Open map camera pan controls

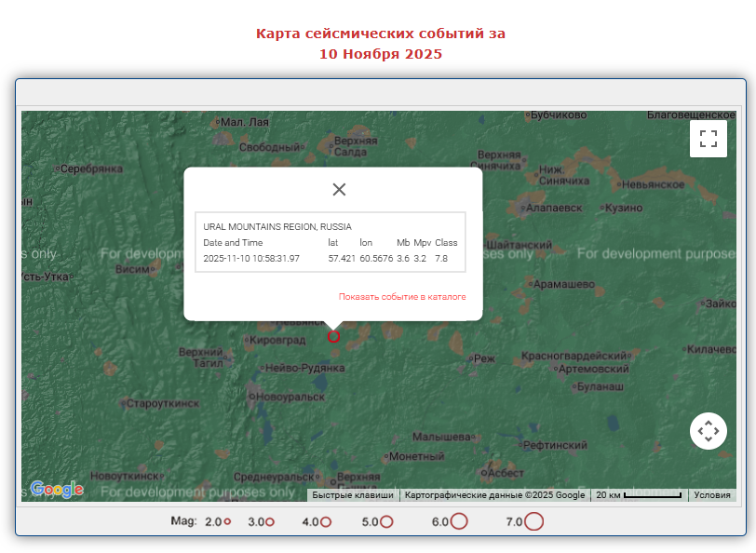coord(709,431)
